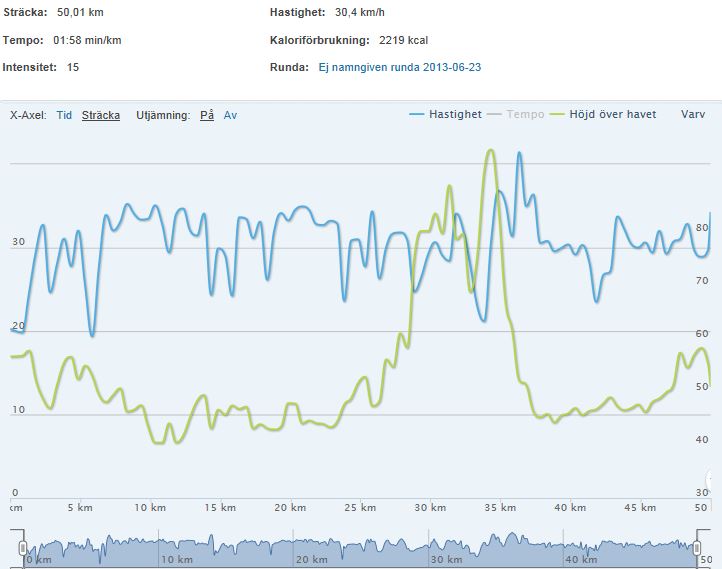Click the blue line icon beside Hastighet
Viewport: 722px width, 569px height.
click(x=417, y=115)
